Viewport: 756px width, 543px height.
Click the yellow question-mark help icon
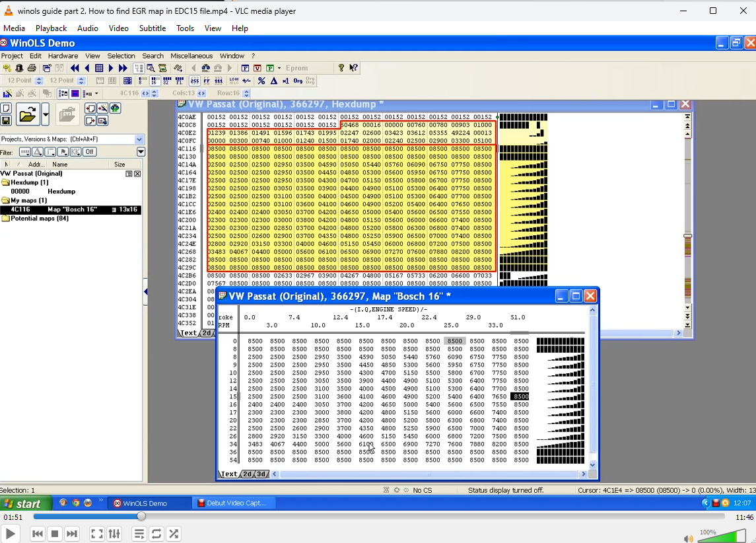point(341,68)
